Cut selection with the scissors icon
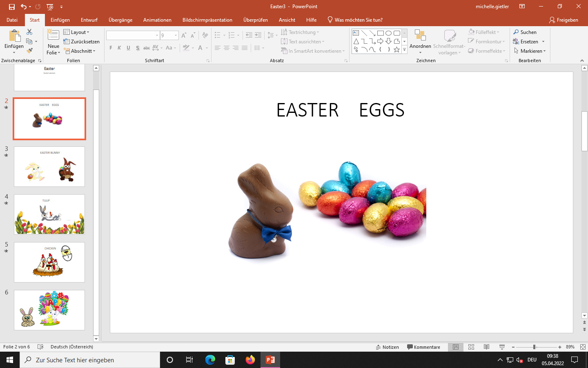Screen dimensions: 588x368 pyautogui.click(x=29, y=32)
